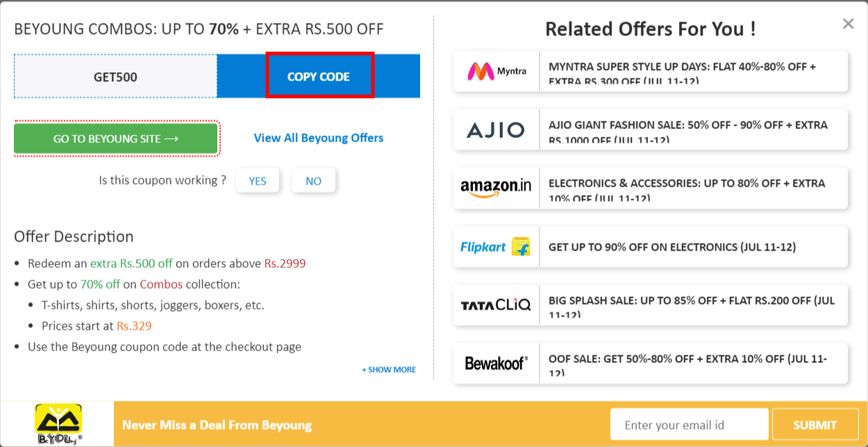The height and width of the screenshot is (447, 868).
Task: Select the Bewakoof brand logo
Action: coord(496,363)
